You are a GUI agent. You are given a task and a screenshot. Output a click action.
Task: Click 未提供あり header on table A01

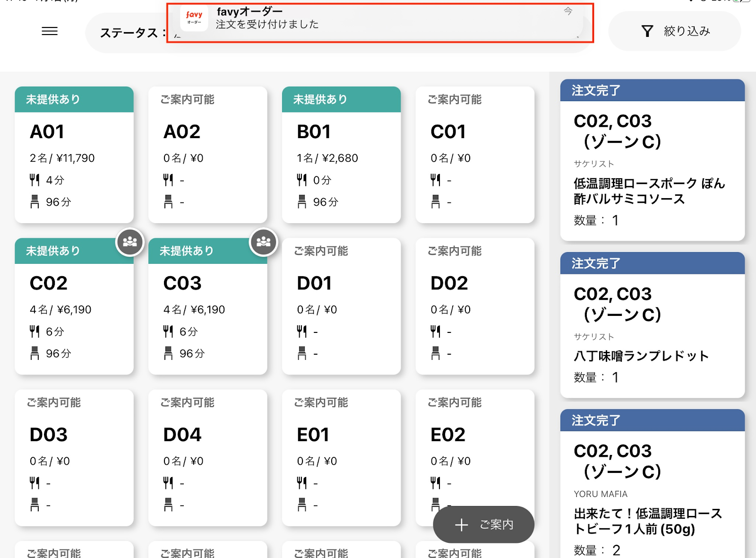[x=74, y=99]
